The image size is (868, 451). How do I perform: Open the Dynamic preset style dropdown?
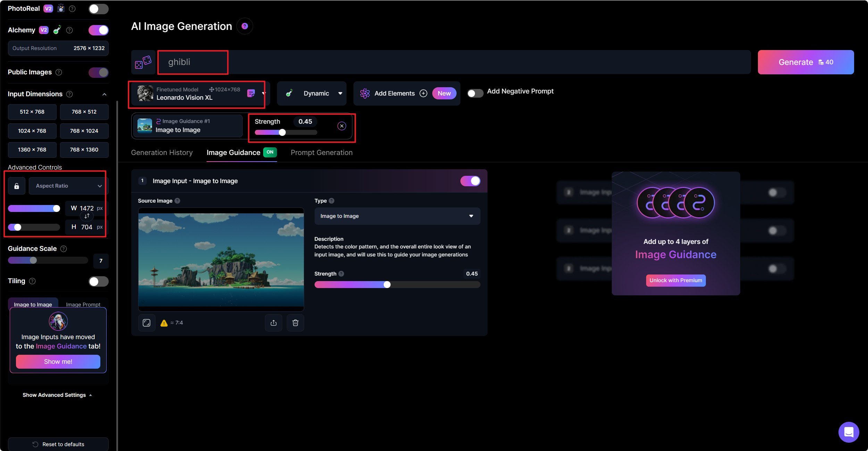[312, 93]
